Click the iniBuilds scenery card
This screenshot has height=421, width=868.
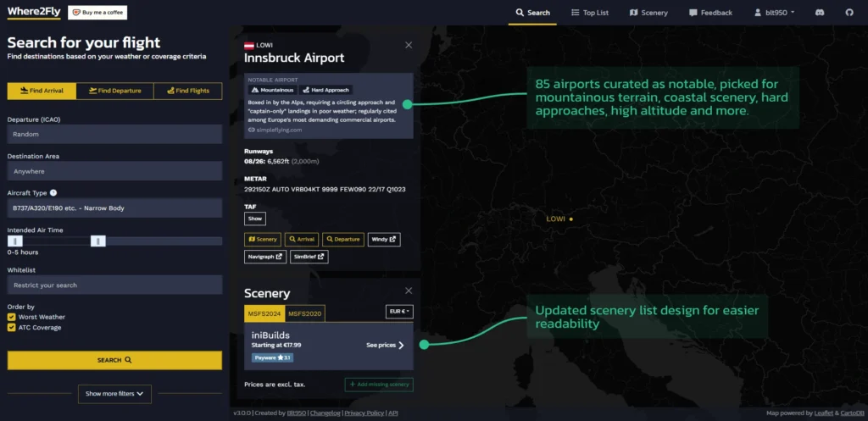point(329,346)
